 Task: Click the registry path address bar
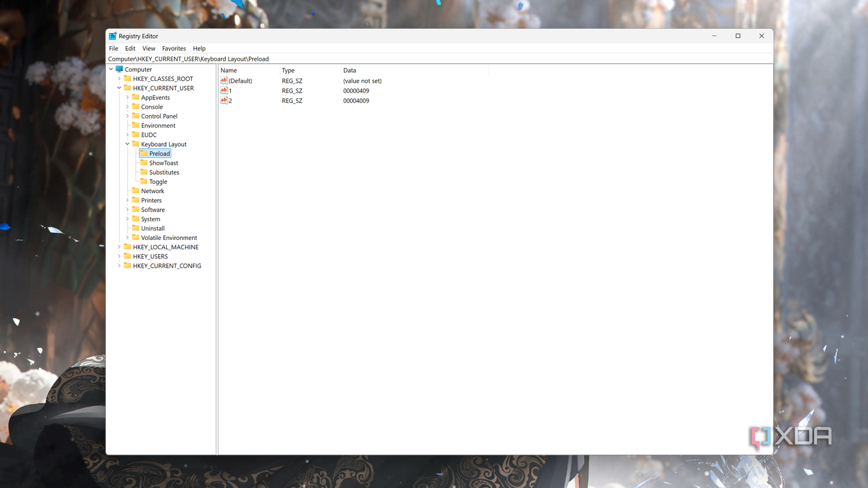pyautogui.click(x=440, y=59)
